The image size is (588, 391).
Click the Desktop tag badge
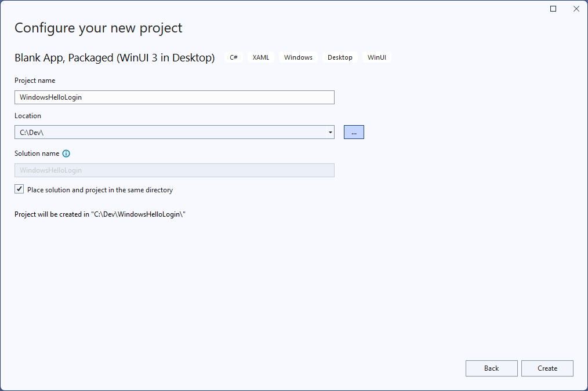coord(340,57)
